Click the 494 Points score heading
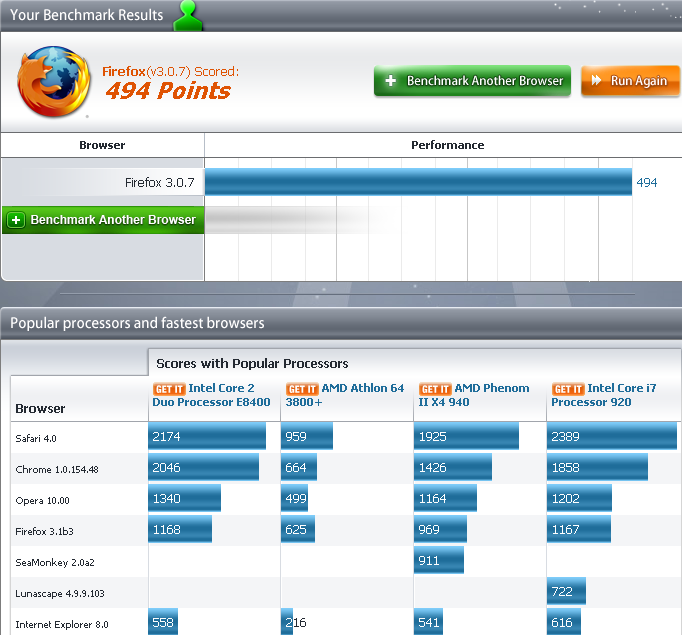 click(168, 91)
